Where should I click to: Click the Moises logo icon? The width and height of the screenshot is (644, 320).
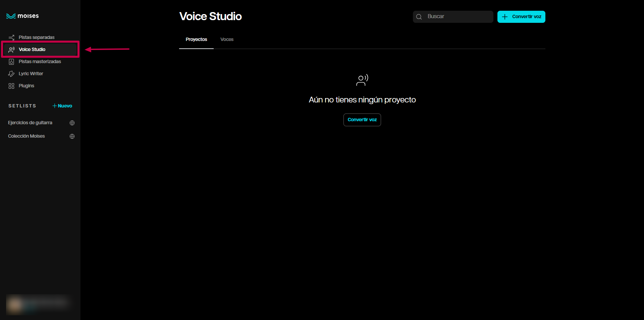(x=11, y=16)
